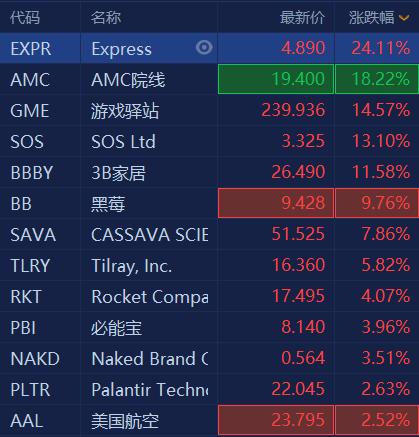The width and height of the screenshot is (419, 437).
Task: Sort by 名称 column header
Action: (x=106, y=18)
